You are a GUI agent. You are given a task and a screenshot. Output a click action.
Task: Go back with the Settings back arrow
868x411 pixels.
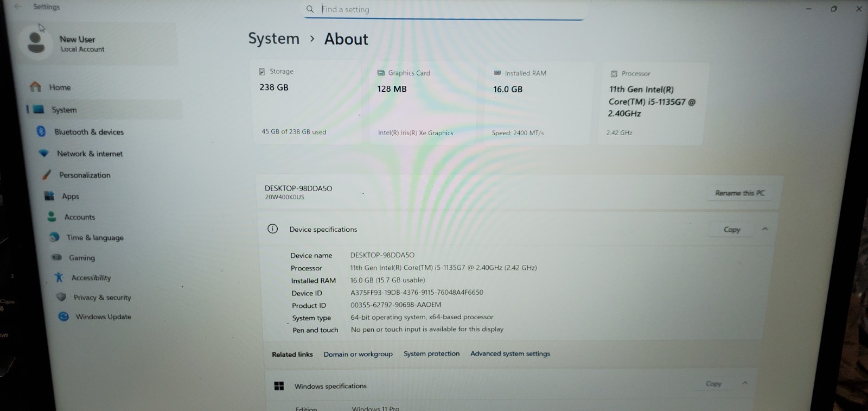click(x=18, y=7)
